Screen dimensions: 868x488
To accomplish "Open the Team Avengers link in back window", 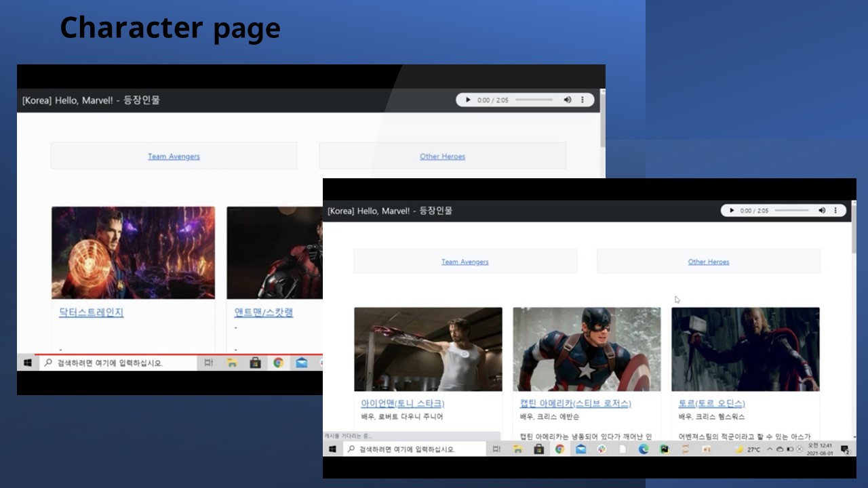I will pos(174,157).
